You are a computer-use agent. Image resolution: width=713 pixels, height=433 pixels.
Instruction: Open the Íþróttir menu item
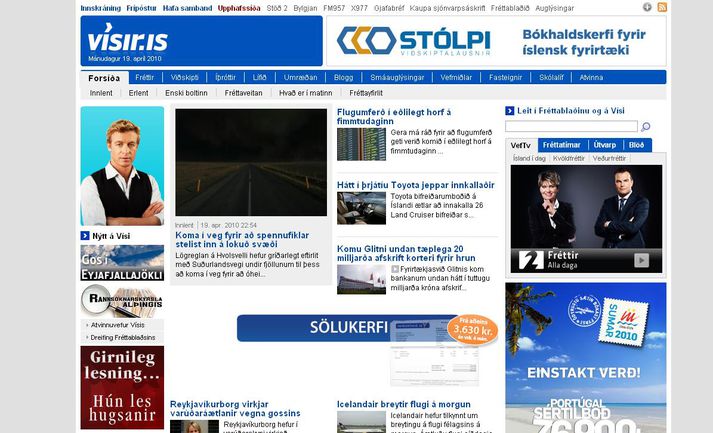226,78
